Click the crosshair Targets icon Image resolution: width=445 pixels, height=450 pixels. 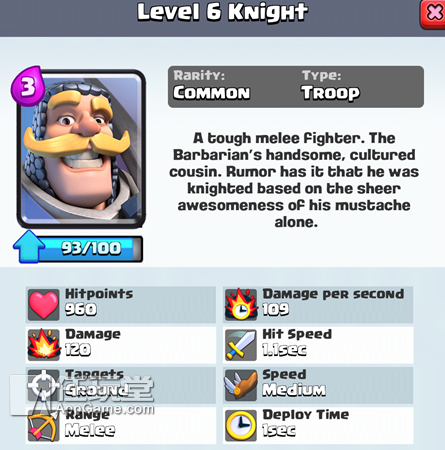(x=43, y=385)
